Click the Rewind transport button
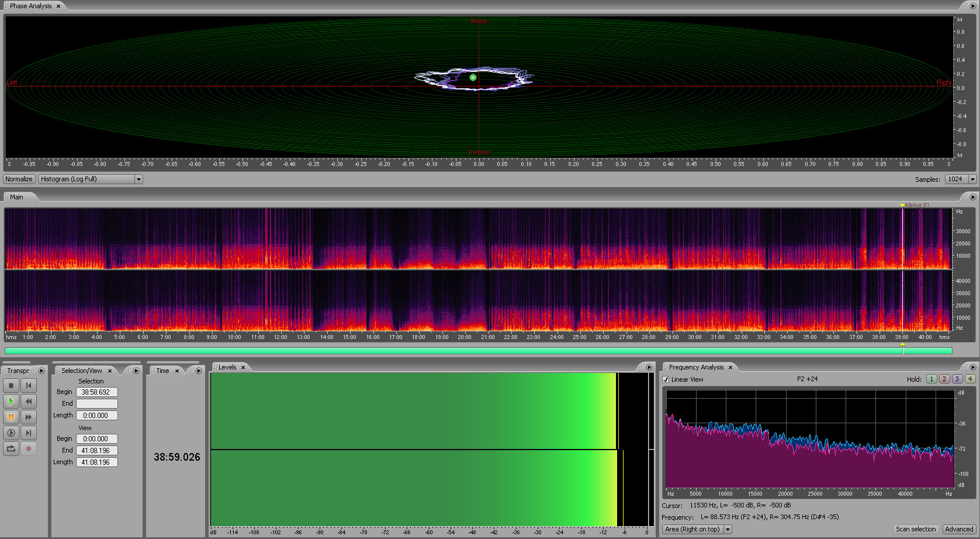 click(28, 401)
